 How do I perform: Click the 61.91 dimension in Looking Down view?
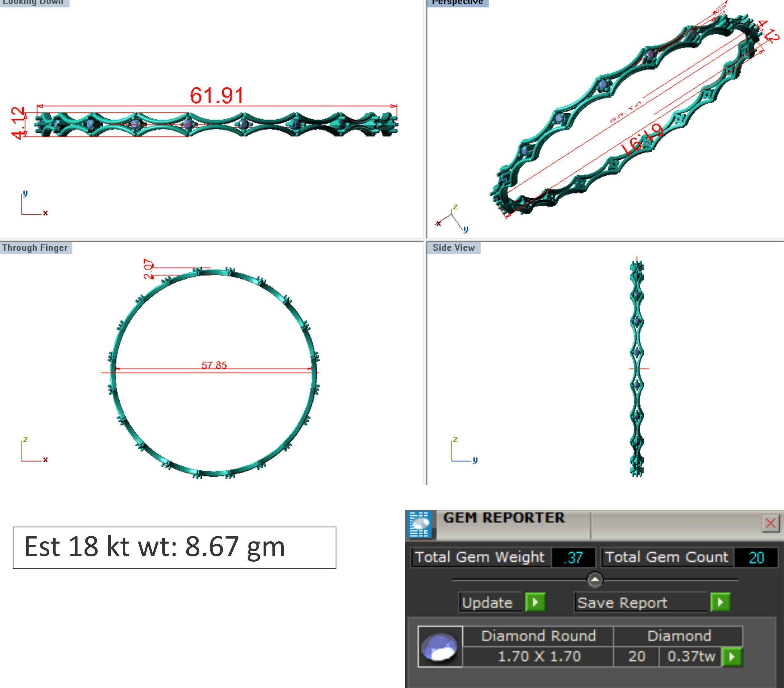coord(217,95)
